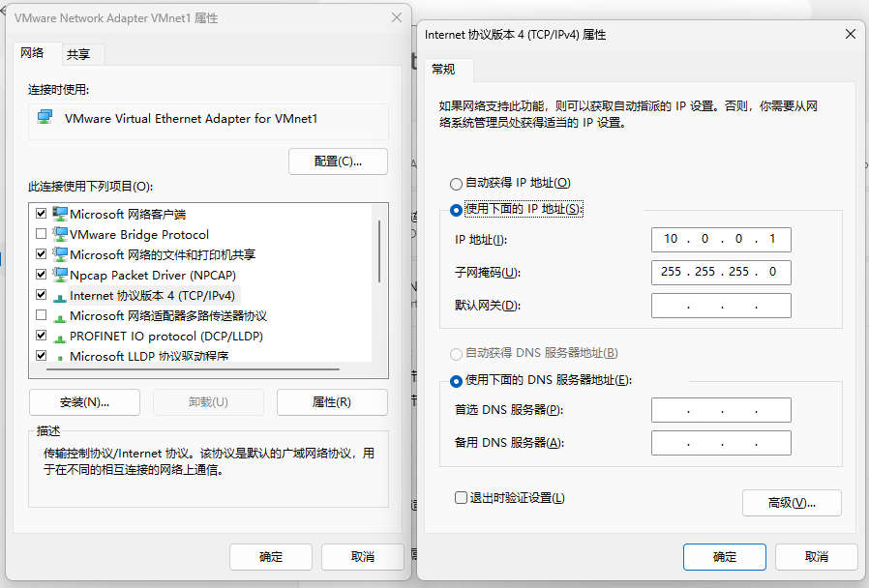Select 自动获得 IP 地址 radio button
Screen dimensions: 869x588
(456, 184)
